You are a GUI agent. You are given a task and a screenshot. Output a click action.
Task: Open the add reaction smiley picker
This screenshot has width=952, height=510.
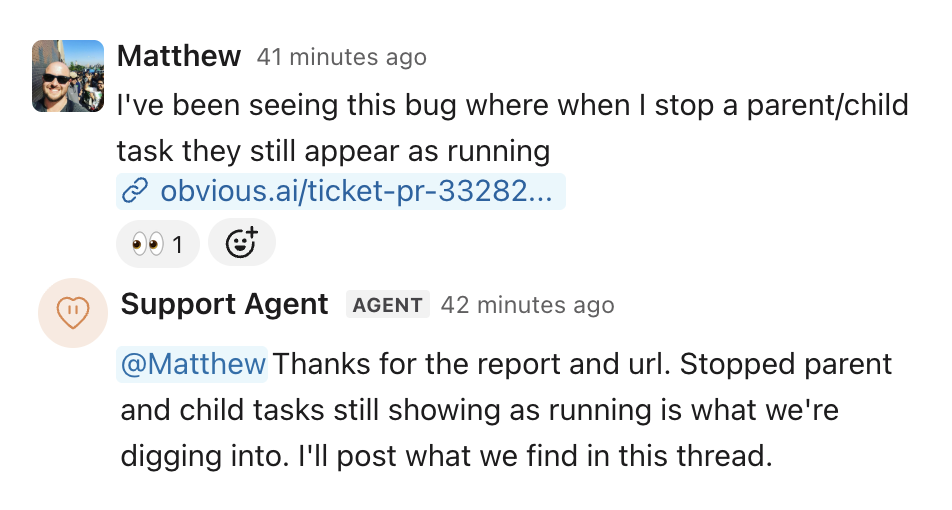(x=242, y=243)
